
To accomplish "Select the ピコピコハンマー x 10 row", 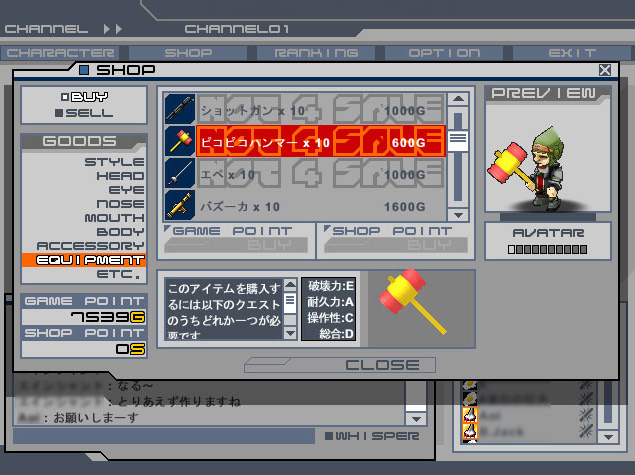I will [305, 141].
